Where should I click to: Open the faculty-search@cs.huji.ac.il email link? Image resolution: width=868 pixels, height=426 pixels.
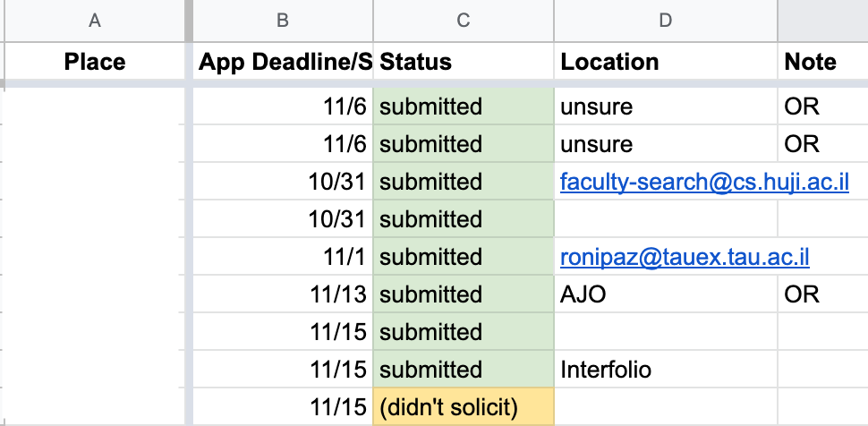pos(704,182)
